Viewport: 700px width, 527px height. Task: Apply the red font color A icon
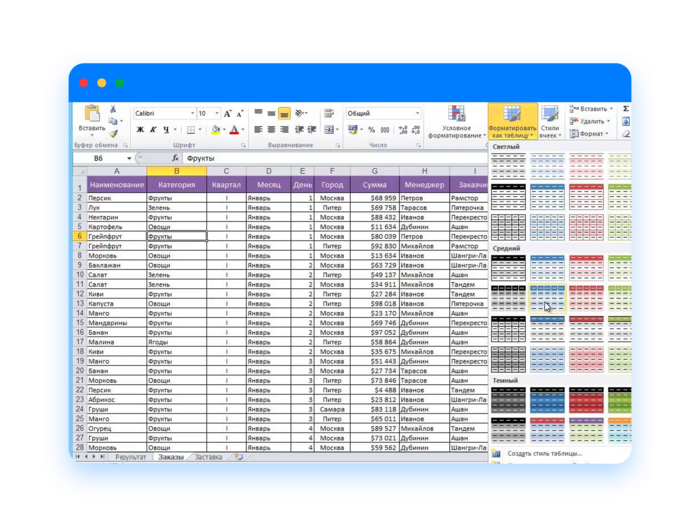pyautogui.click(x=234, y=130)
